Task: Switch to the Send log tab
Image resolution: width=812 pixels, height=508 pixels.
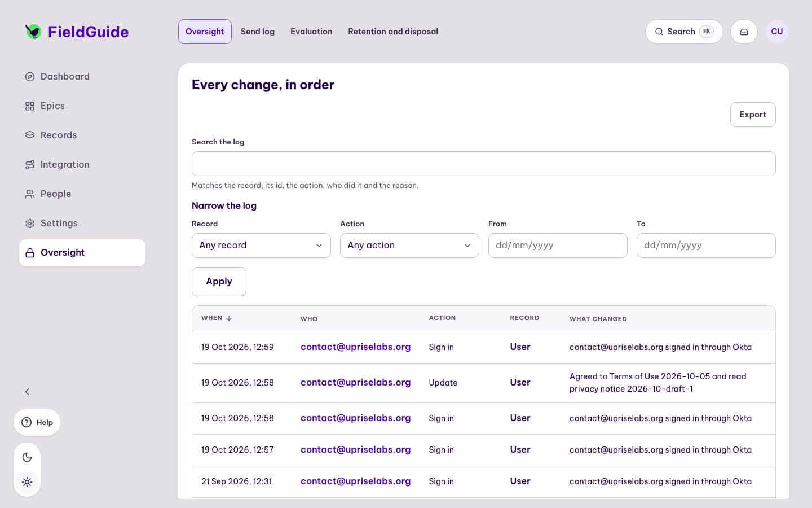Action: tap(258, 32)
